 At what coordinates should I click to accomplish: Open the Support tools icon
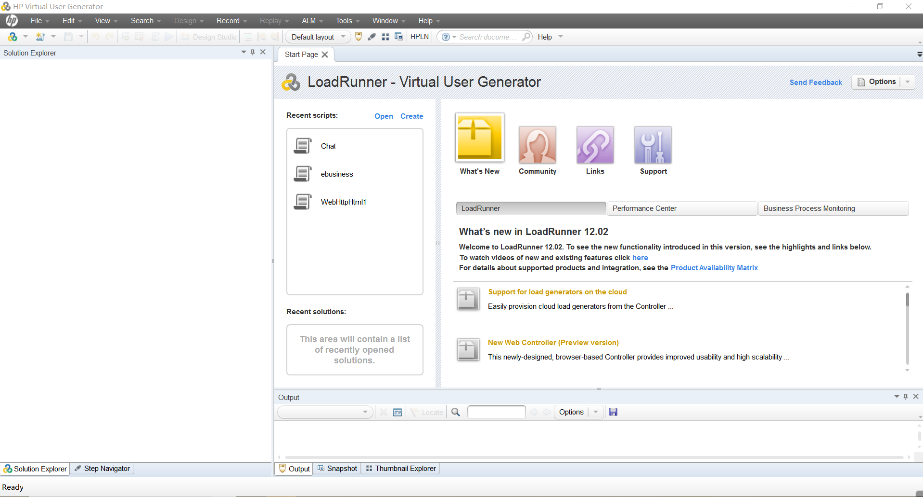coord(653,145)
